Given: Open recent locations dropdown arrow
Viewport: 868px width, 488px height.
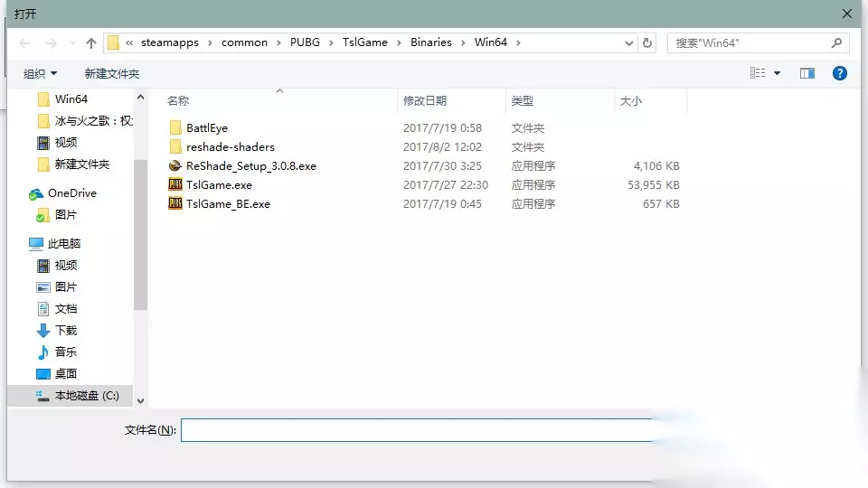Looking at the screenshot, I should coord(72,43).
